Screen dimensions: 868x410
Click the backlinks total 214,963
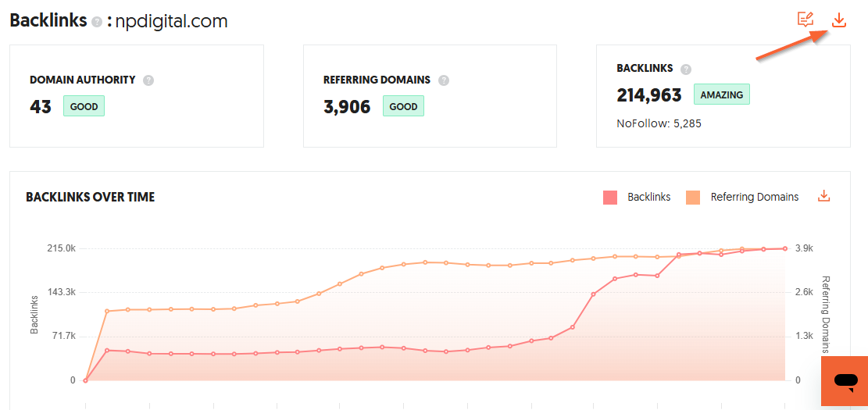click(x=649, y=95)
